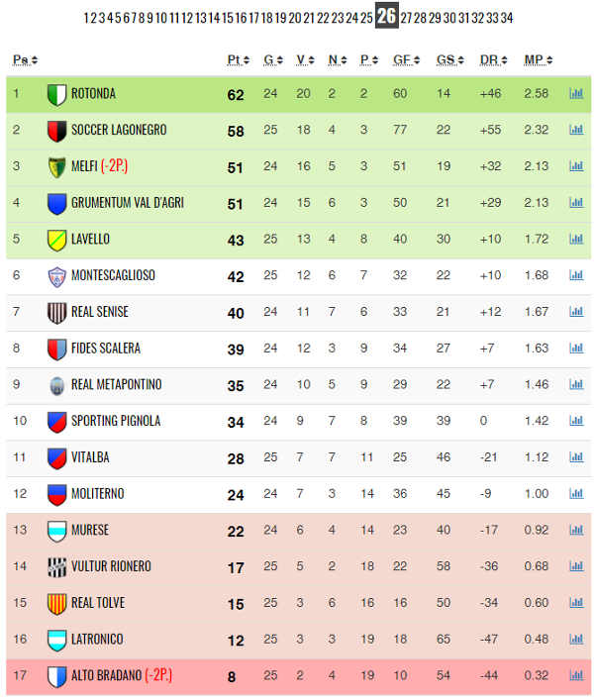
Task: Click the Melfi team crest
Action: [57, 167]
